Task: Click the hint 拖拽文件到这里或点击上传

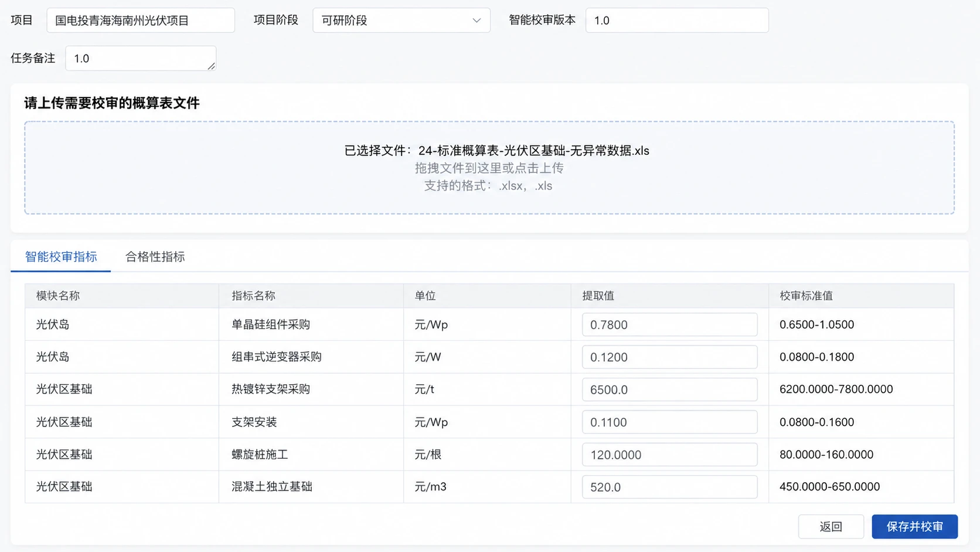Action: coord(489,168)
